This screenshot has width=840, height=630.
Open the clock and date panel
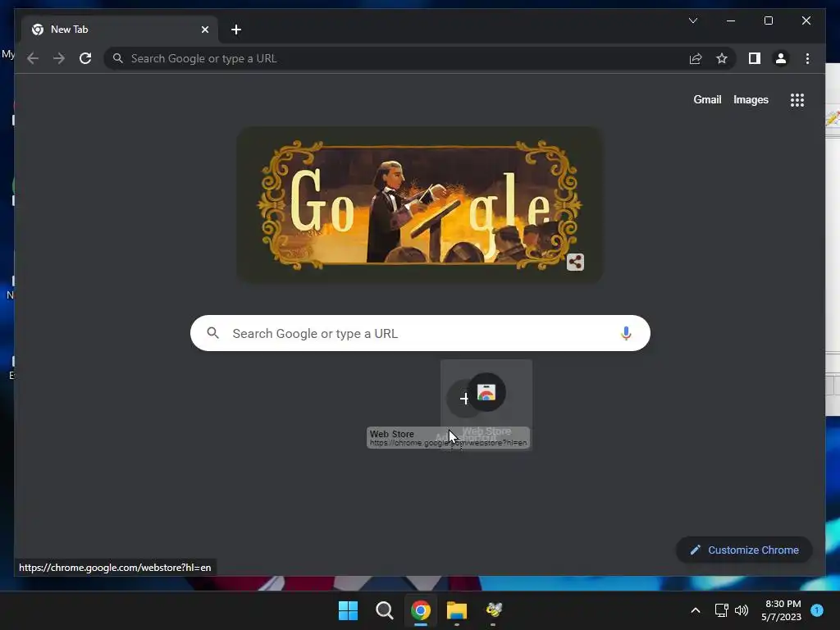[781, 610]
